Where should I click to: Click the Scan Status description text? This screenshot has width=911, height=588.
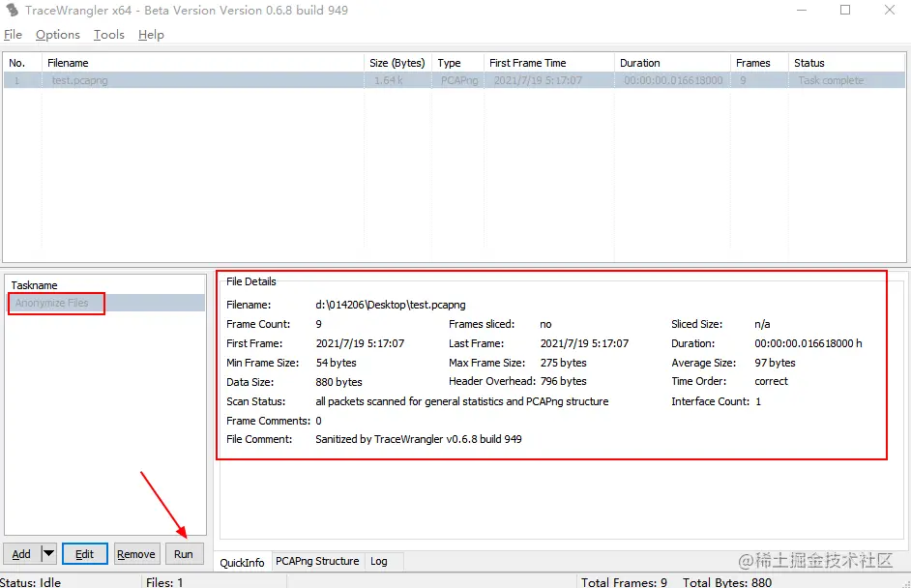coord(462,401)
